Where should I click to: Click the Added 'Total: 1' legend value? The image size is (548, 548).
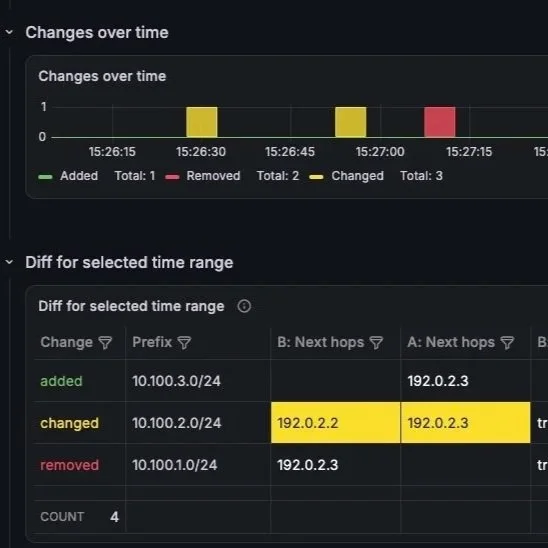click(x=135, y=176)
